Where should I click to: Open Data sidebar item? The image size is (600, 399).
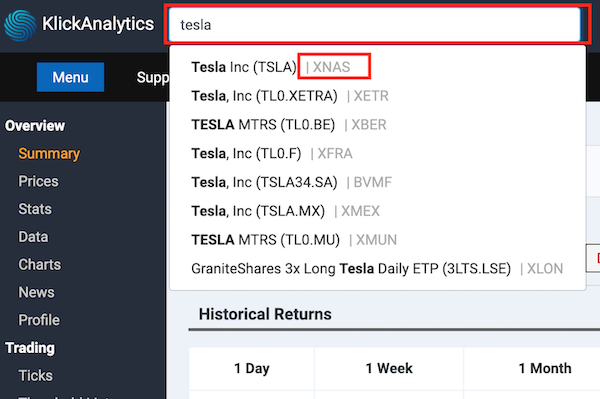[33, 237]
